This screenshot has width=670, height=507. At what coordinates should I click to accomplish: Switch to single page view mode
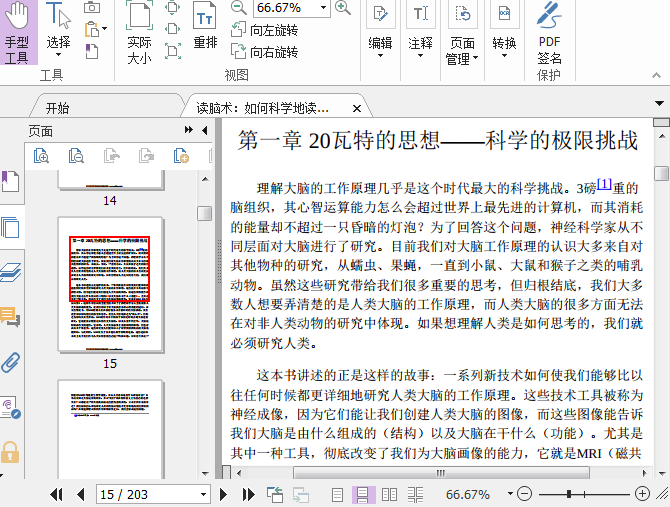click(x=338, y=495)
